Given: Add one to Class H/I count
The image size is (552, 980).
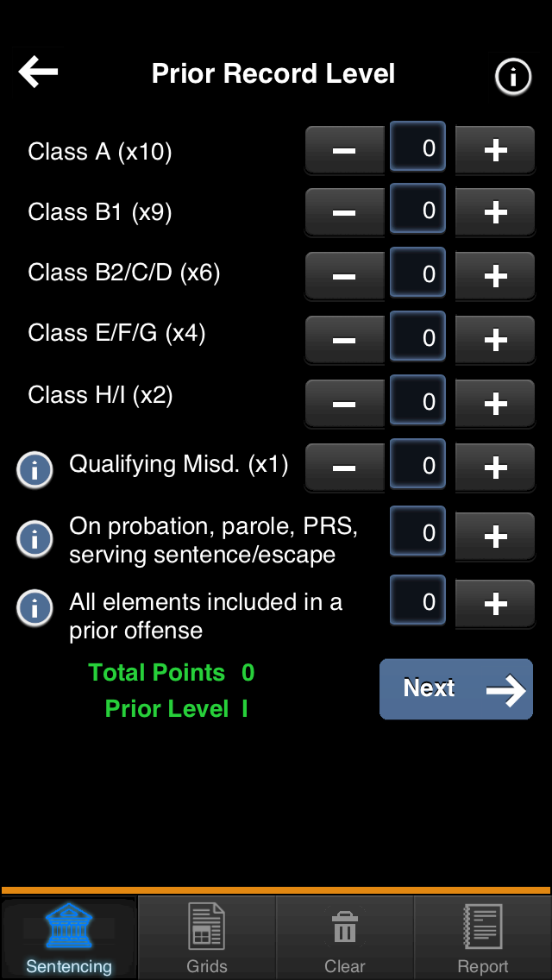Looking at the screenshot, I should click(495, 404).
